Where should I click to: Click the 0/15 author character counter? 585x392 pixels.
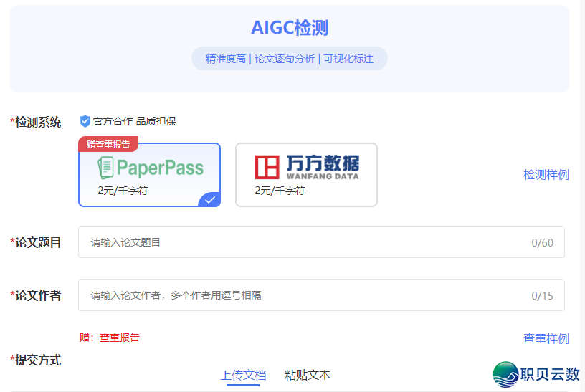tap(542, 296)
